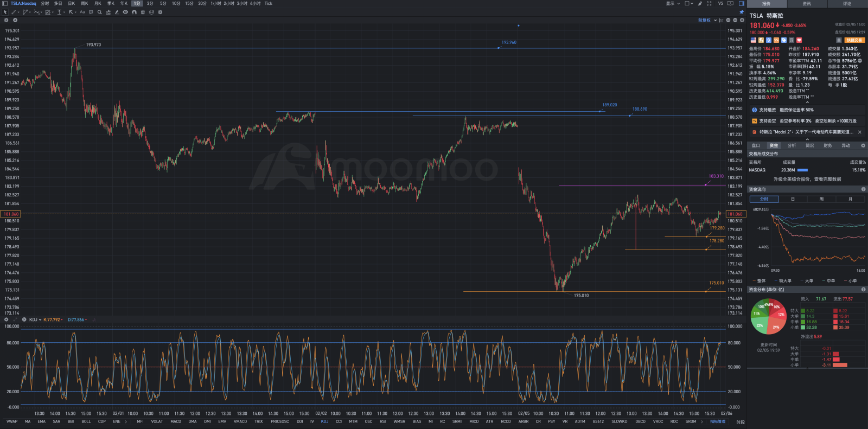Open help for 资金分布 section
Viewport: 868px width, 429px height.
click(x=863, y=290)
